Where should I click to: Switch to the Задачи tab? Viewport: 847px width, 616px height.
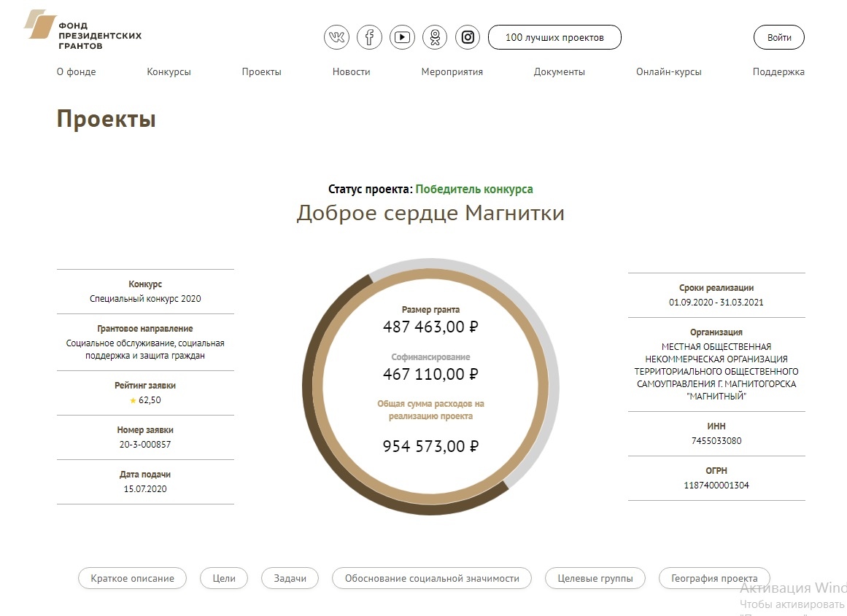point(290,578)
